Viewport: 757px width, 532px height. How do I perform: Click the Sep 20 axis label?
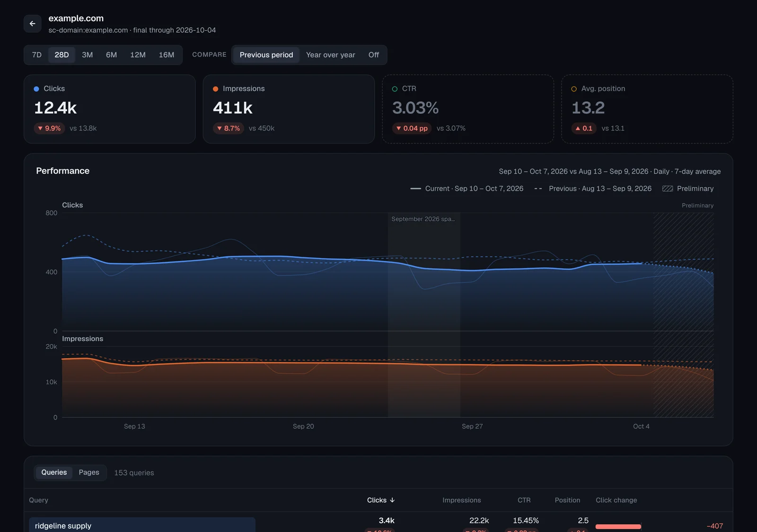pos(303,427)
